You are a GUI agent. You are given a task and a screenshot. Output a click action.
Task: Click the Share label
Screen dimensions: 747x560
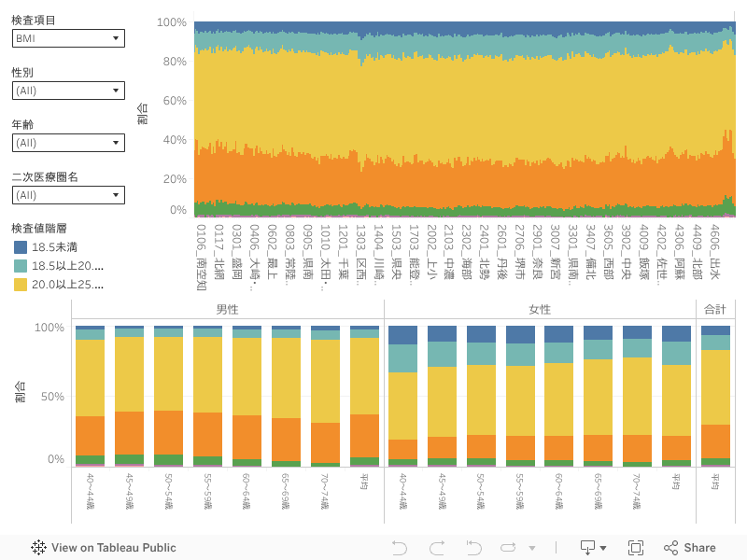click(x=699, y=548)
